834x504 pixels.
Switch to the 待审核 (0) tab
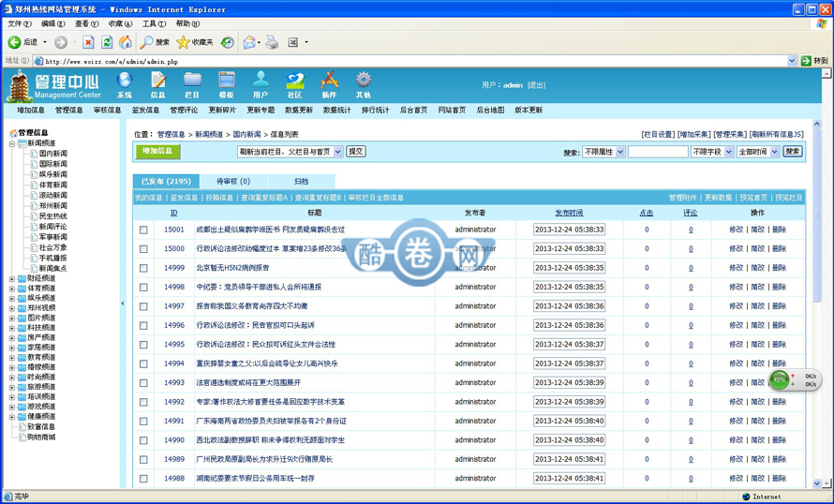[233, 181]
